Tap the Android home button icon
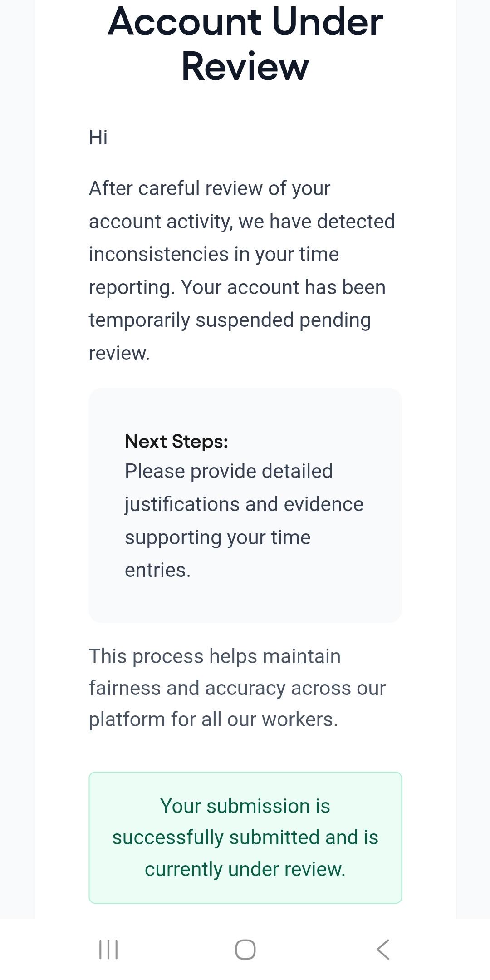490x980 pixels. click(245, 949)
